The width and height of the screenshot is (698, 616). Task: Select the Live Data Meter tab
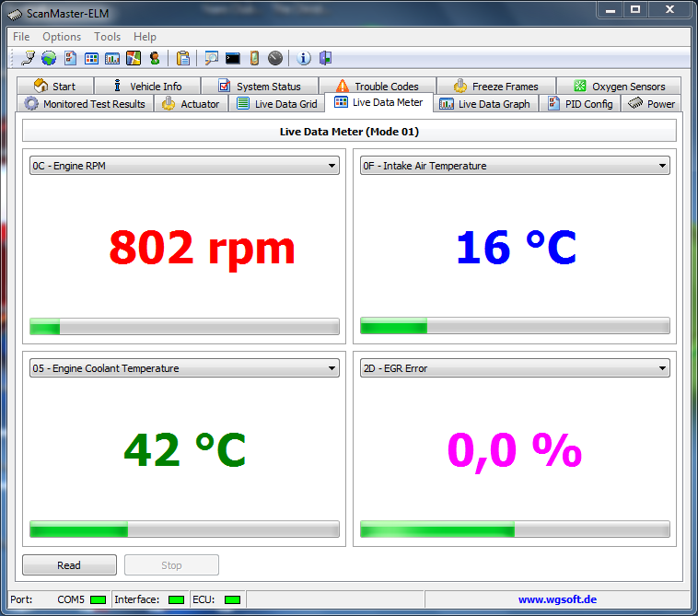point(378,102)
